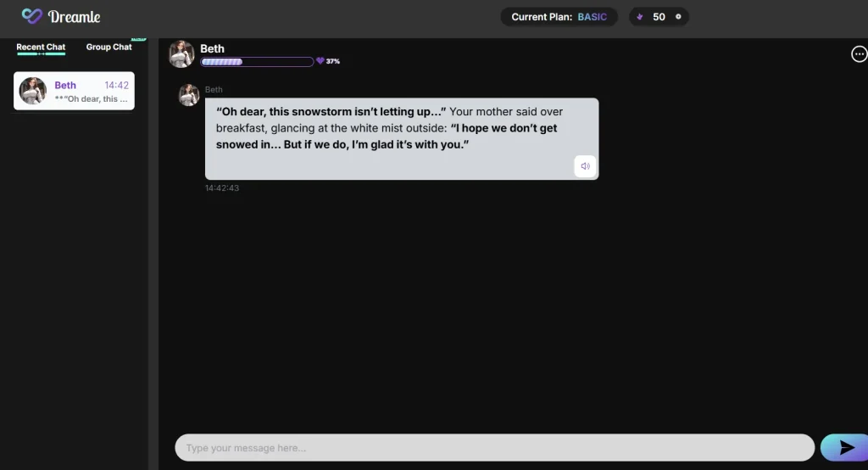Click Beth's snowstorm message bubble
868x470 pixels.
coord(402,138)
